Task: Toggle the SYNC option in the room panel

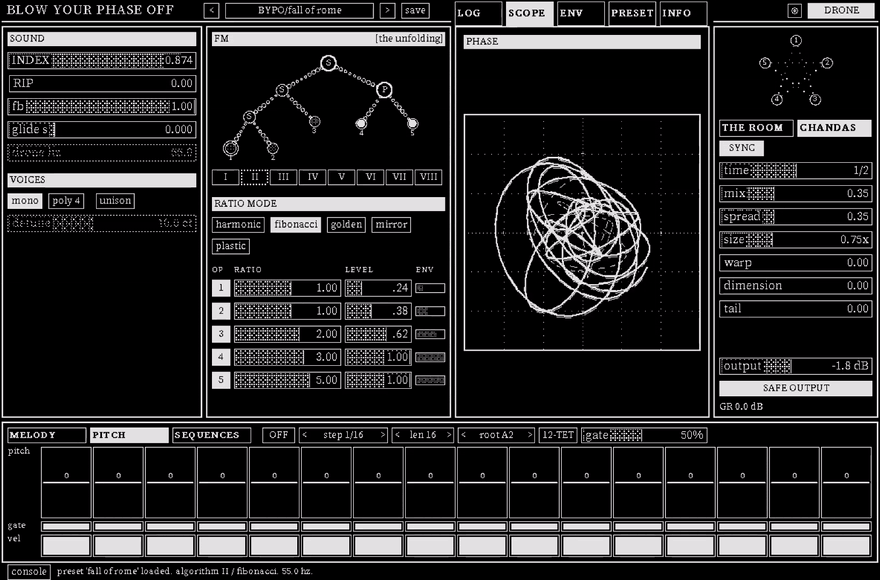Action: coord(741,148)
